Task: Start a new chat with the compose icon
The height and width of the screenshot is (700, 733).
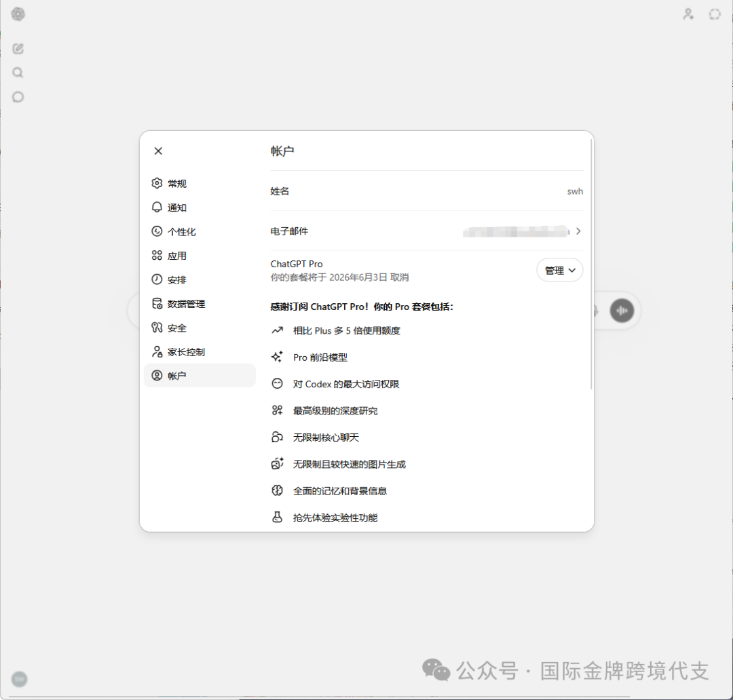Action: [x=18, y=48]
